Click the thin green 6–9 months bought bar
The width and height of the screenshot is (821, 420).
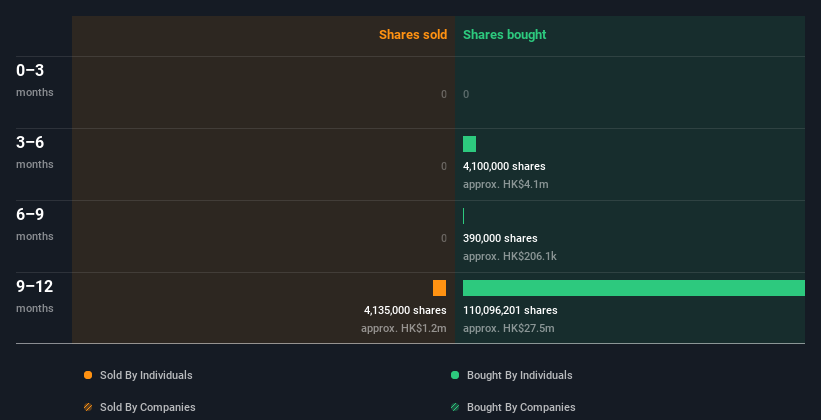click(x=463, y=216)
